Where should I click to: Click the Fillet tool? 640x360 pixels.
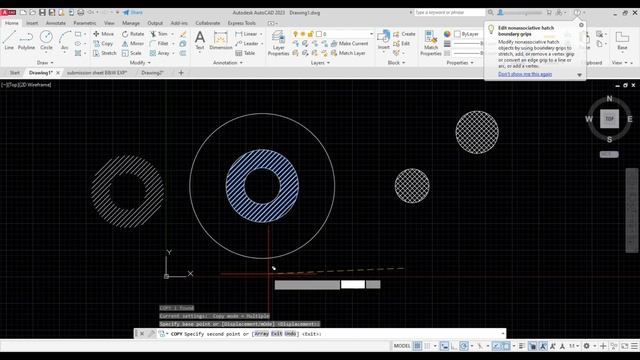tap(159, 43)
